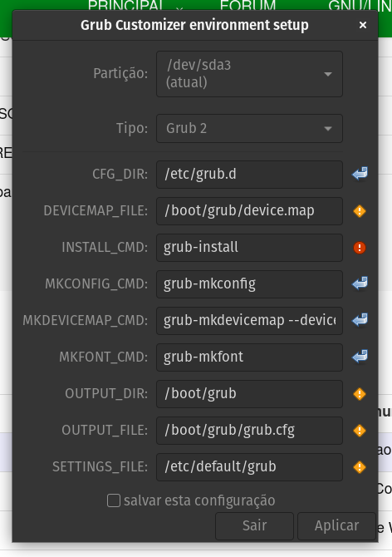Click the INSTALL_CMD red error icon
Screen dimensions: 392x557
click(360, 248)
